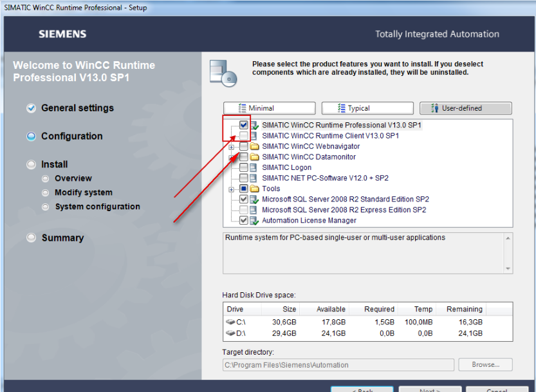536x392 pixels.
Task: Go to the Summary step
Action: 62,238
